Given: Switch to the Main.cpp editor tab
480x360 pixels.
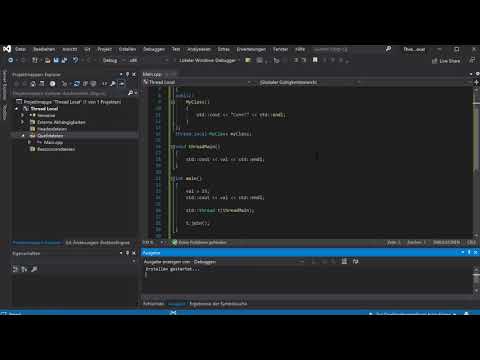Looking at the screenshot, I should [152, 74].
